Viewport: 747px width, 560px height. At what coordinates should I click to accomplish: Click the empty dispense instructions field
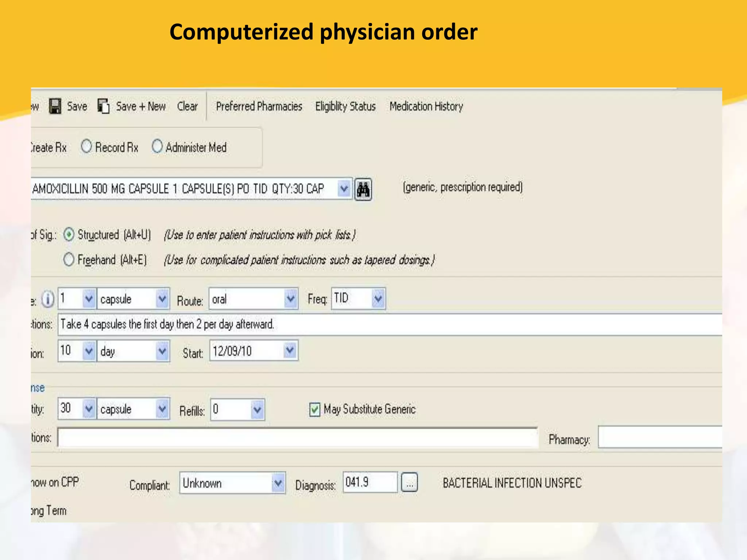click(298, 437)
